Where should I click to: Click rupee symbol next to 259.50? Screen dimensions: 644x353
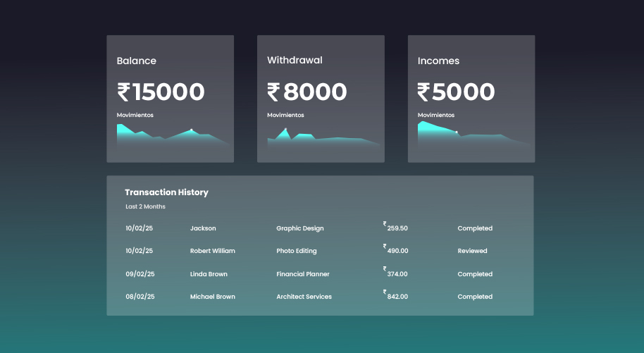(385, 224)
